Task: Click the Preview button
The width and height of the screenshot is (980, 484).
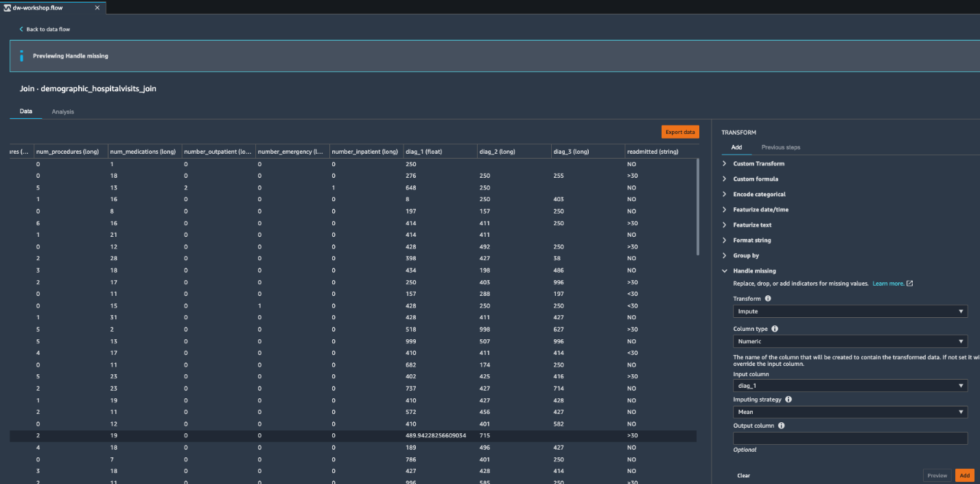Action: pos(937,475)
